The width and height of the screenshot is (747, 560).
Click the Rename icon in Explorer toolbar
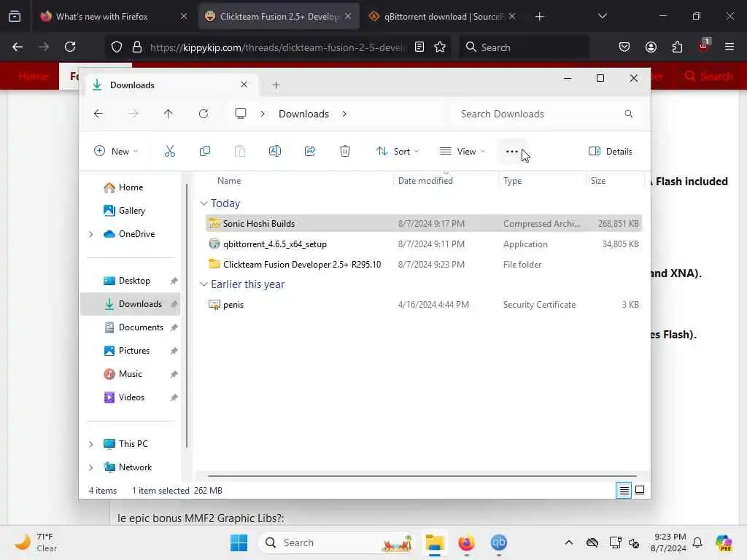[275, 152]
